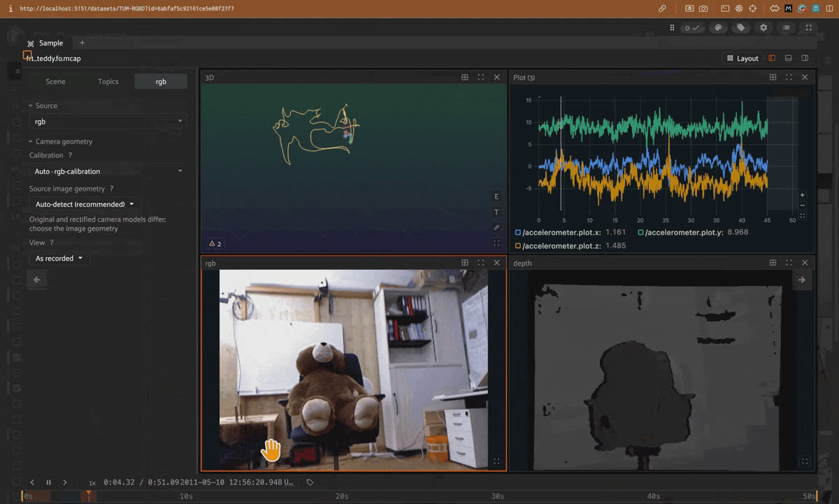Click the warning indicator in the 3D panel
This screenshot has width=839, height=504.
tap(215, 244)
